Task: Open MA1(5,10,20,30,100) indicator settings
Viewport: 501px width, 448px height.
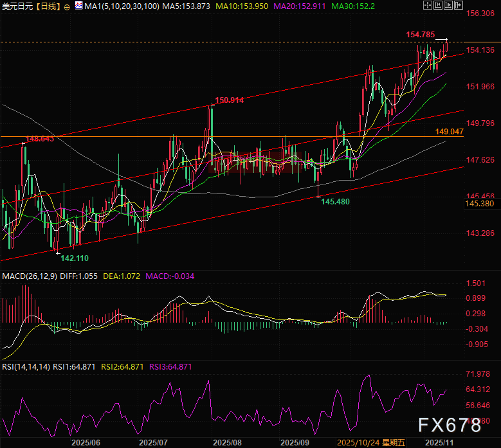Action: pyautogui.click(x=119, y=6)
